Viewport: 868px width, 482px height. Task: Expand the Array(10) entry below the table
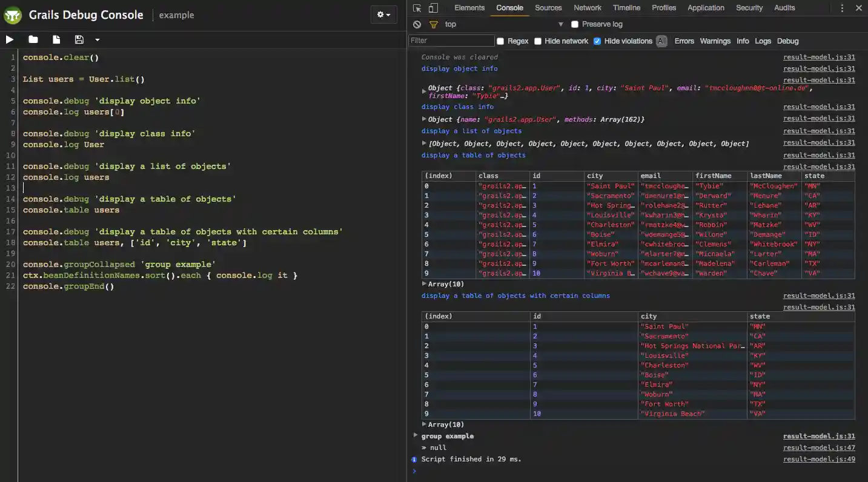[x=423, y=283]
